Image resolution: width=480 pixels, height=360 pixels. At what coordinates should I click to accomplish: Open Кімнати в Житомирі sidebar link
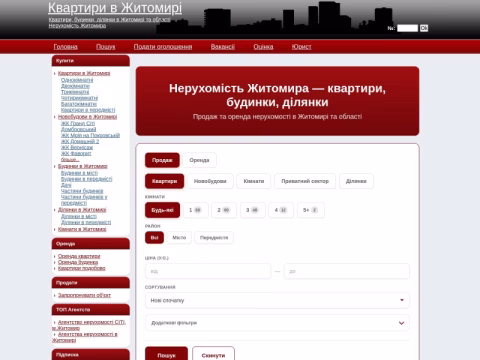point(82,230)
